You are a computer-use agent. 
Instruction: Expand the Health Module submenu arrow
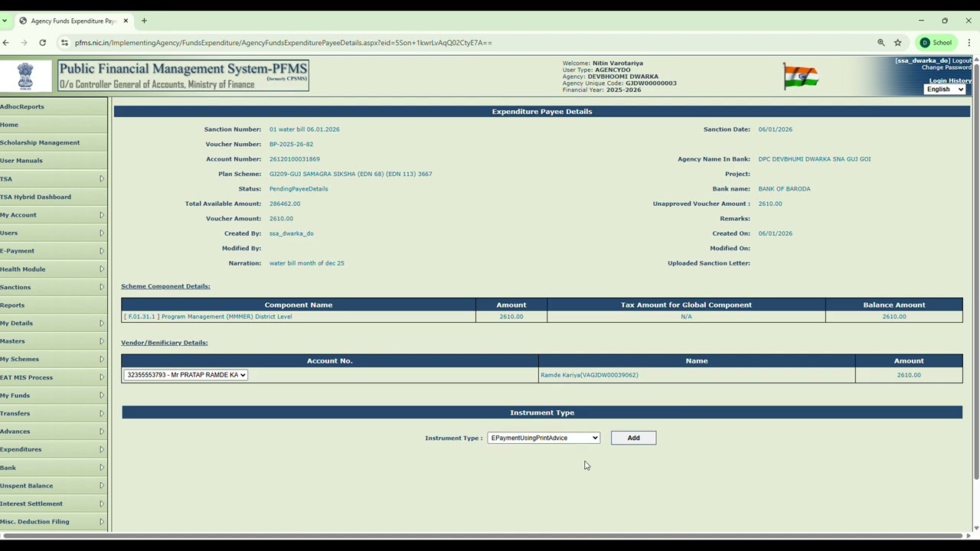coord(102,269)
